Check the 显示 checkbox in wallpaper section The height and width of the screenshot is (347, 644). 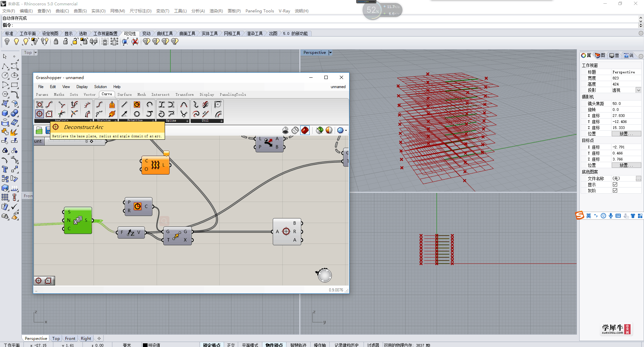(x=615, y=185)
